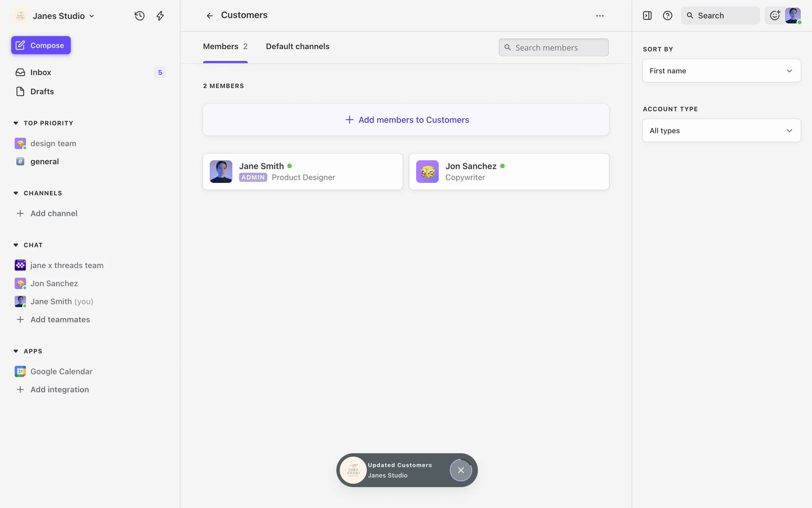Open the help question mark icon
812x508 pixels.
(x=667, y=16)
